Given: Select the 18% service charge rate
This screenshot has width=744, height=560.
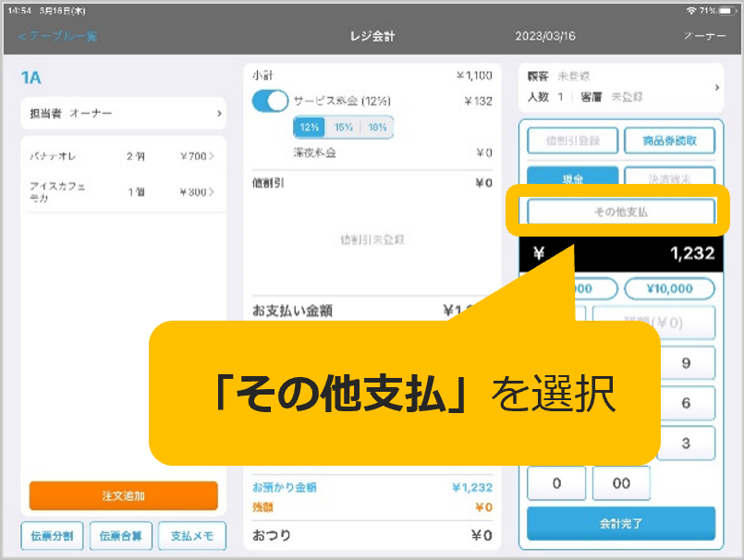Looking at the screenshot, I should tap(375, 128).
